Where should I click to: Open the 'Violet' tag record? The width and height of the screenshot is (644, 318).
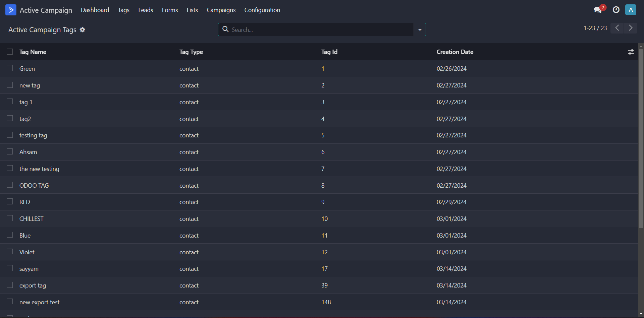tap(27, 252)
